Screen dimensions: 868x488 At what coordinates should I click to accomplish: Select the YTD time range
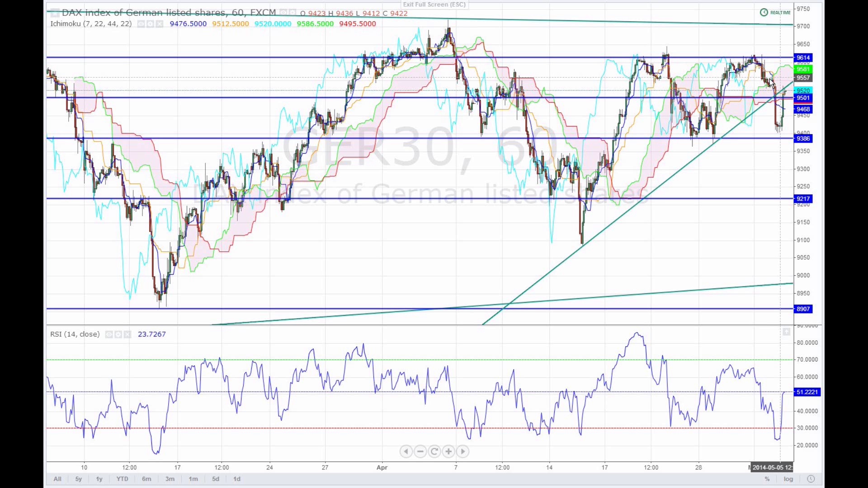pyautogui.click(x=122, y=479)
